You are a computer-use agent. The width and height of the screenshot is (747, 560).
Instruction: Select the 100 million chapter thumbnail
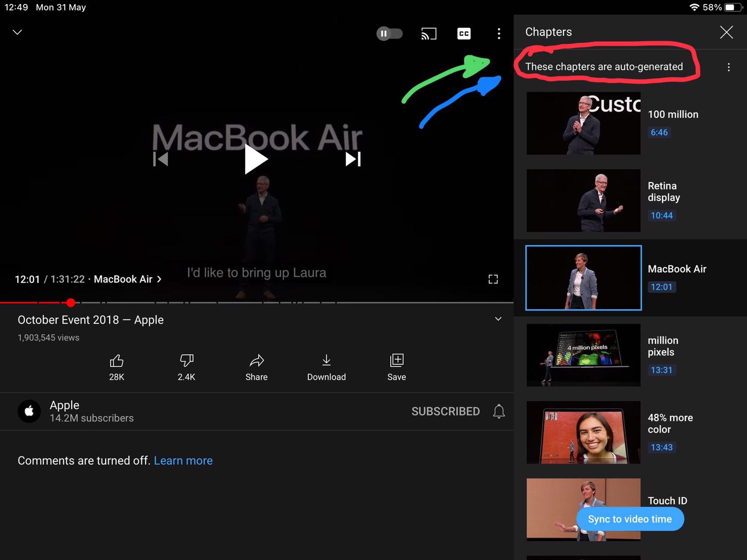pos(583,123)
